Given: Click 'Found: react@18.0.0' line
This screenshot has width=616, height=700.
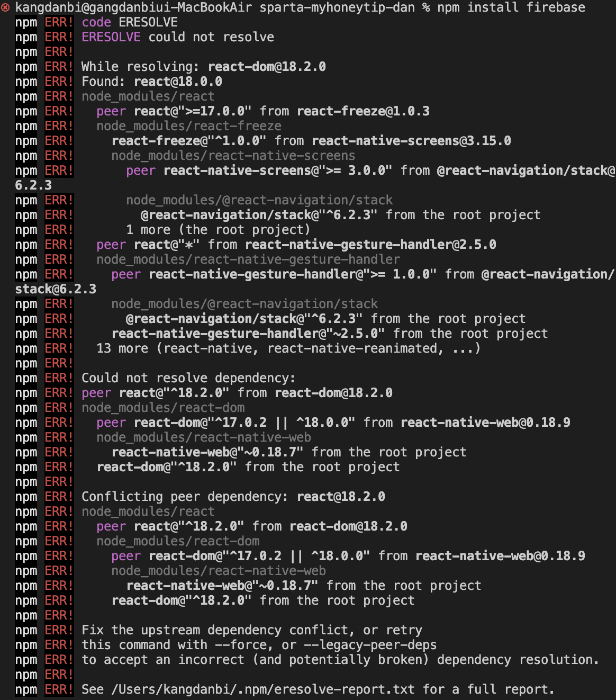Looking at the screenshot, I should pos(152,82).
